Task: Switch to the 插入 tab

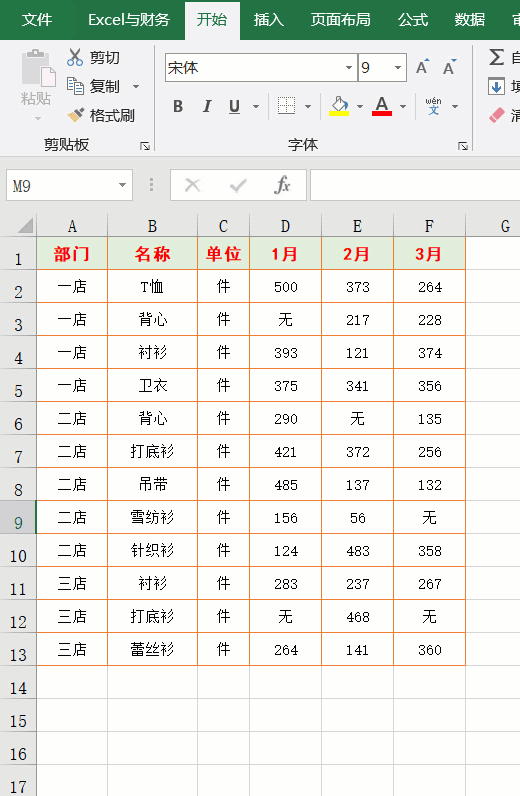Action: pyautogui.click(x=269, y=20)
